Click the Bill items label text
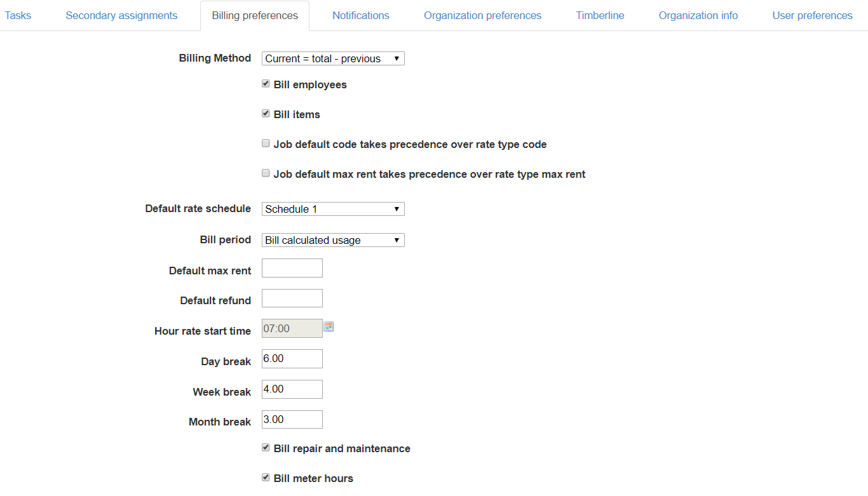Screen dimensions: 868x496 point(297,114)
